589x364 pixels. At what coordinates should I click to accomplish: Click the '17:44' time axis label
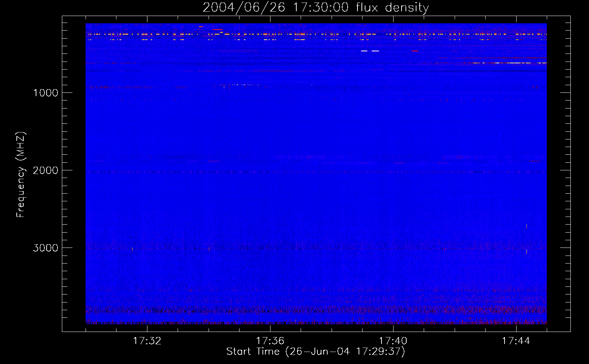(516, 341)
